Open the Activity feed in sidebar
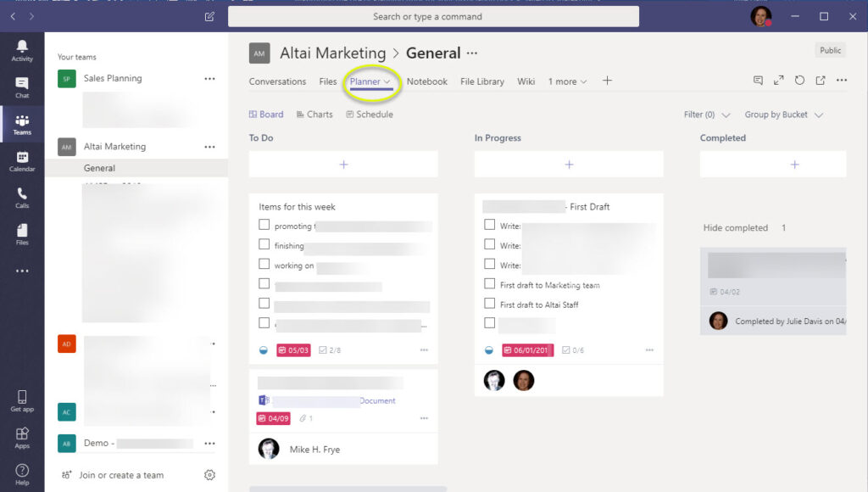 [22, 50]
